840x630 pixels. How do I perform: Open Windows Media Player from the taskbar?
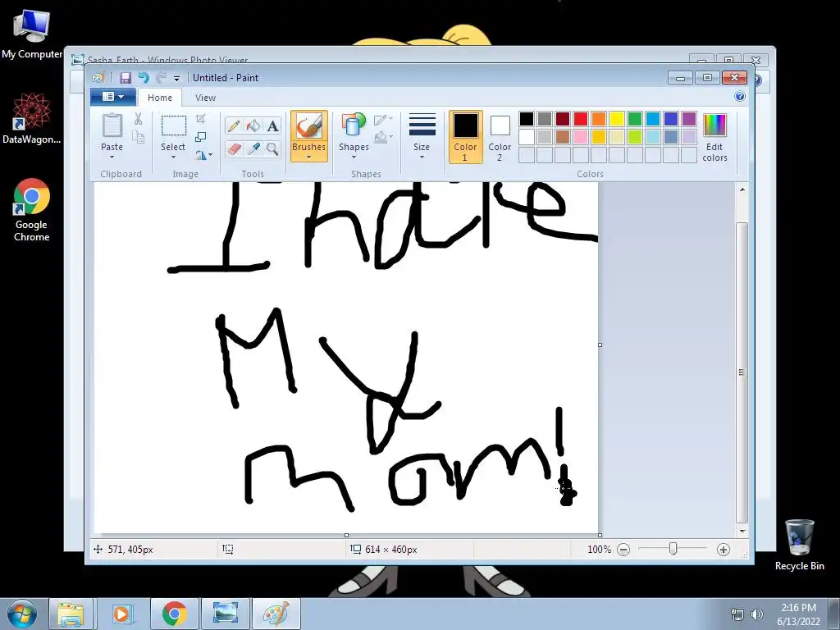click(x=123, y=614)
